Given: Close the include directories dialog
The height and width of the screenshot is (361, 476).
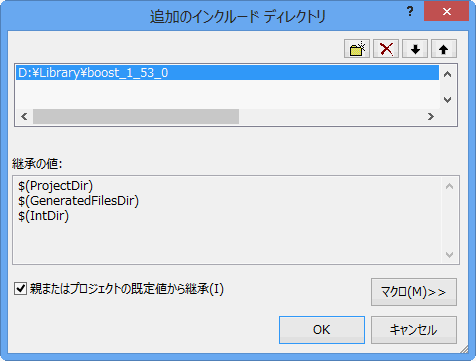Looking at the screenshot, I should [447, 12].
